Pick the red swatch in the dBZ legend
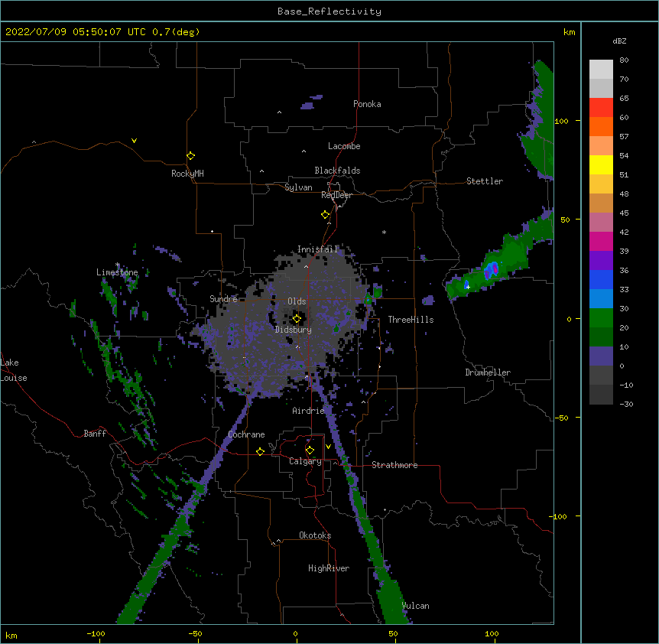Image resolution: width=659 pixels, height=644 pixels. point(601,108)
